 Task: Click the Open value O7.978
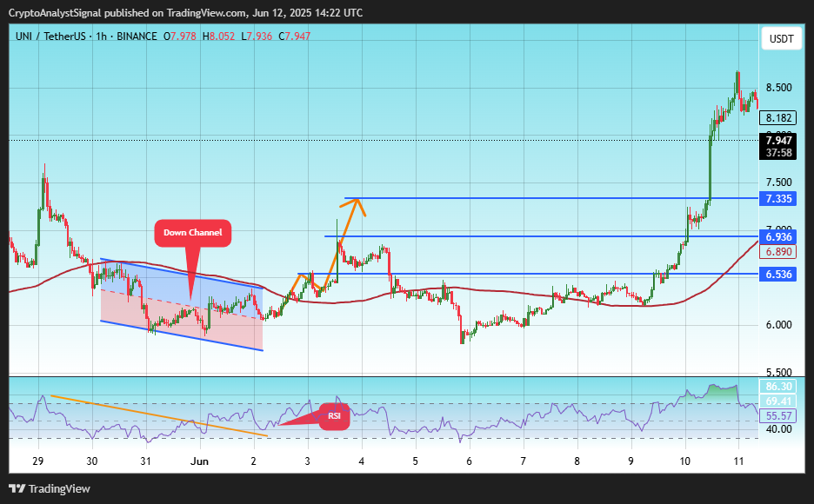(x=180, y=36)
